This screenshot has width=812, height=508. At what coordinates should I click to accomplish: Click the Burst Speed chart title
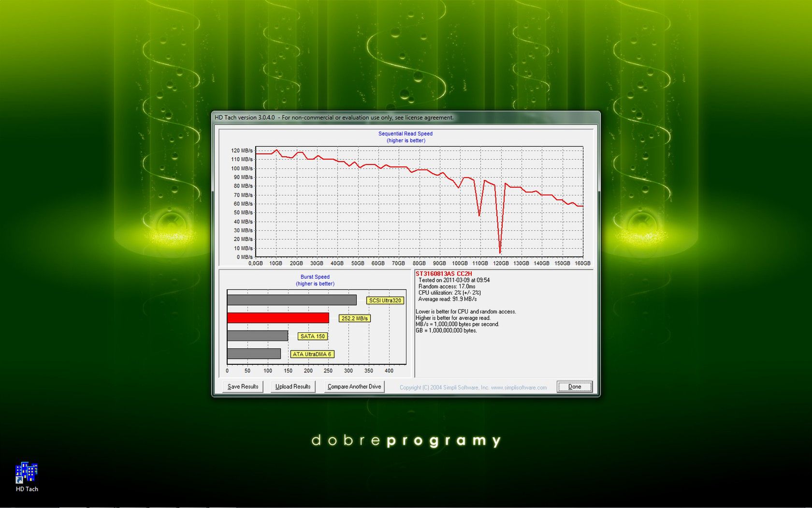tap(314, 277)
